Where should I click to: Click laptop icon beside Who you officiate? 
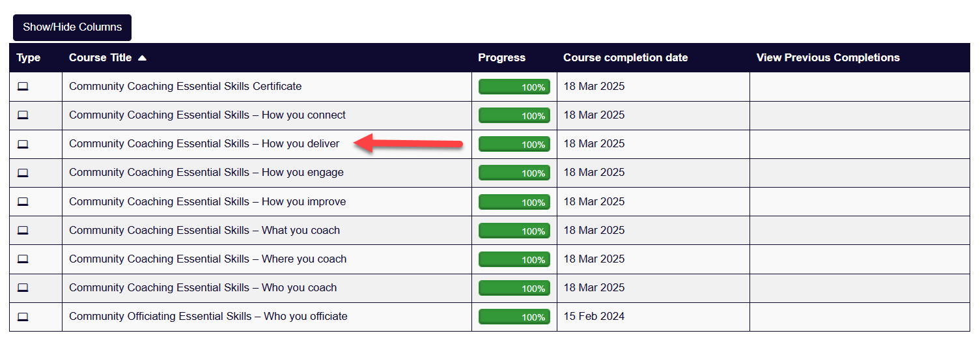point(23,317)
